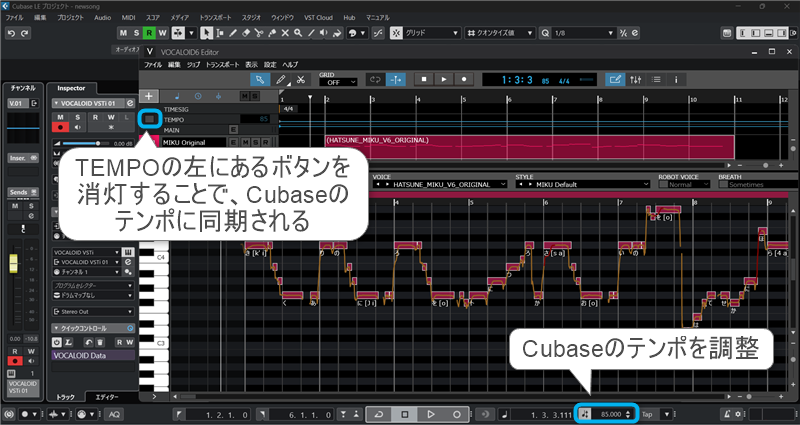800x425 pixels.
Task: Open Cubase トランスポート menu
Action: (x=215, y=17)
